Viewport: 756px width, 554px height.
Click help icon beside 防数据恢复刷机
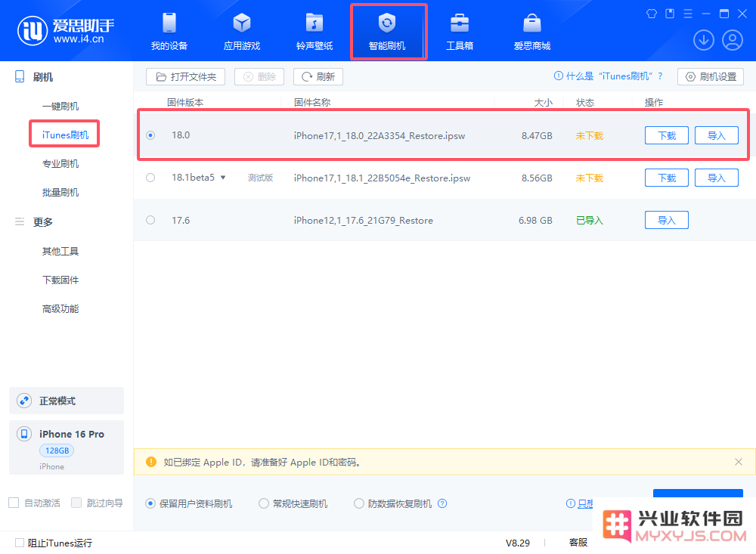tap(442, 503)
